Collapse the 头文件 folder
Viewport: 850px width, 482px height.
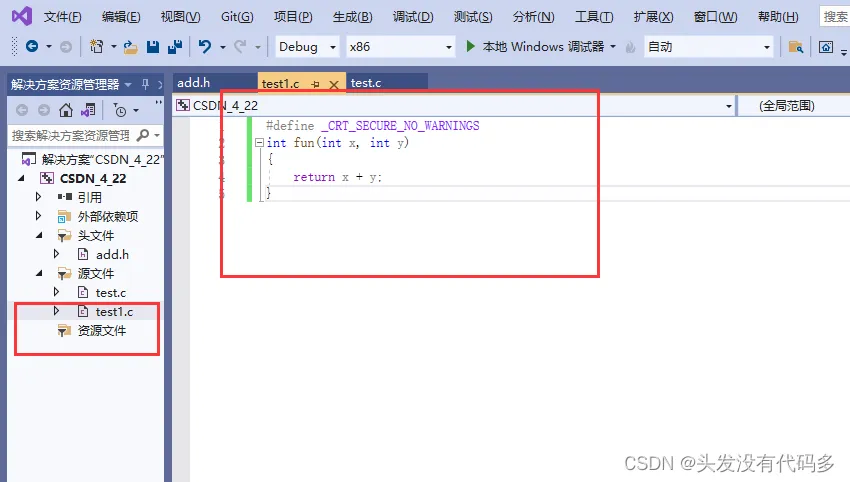pos(39,235)
